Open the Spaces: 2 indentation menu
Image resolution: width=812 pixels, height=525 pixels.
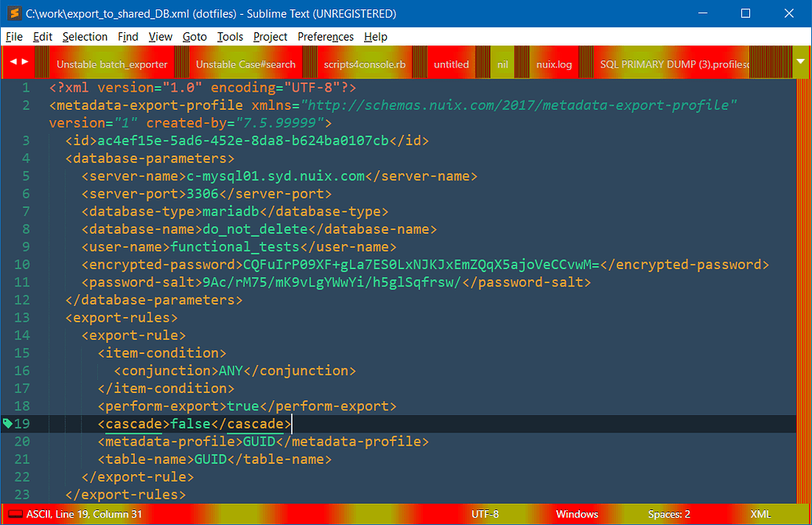tap(668, 514)
